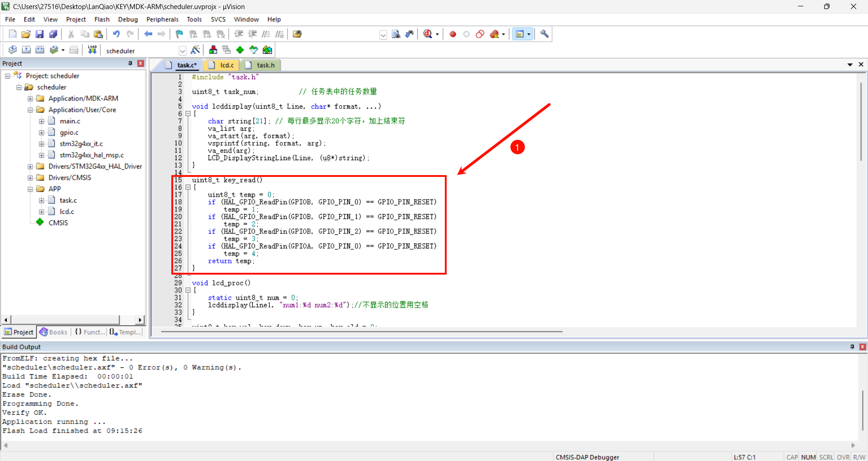The height and width of the screenshot is (461, 868).
Task: Start incremental find from the toolbar
Action: tap(410, 34)
